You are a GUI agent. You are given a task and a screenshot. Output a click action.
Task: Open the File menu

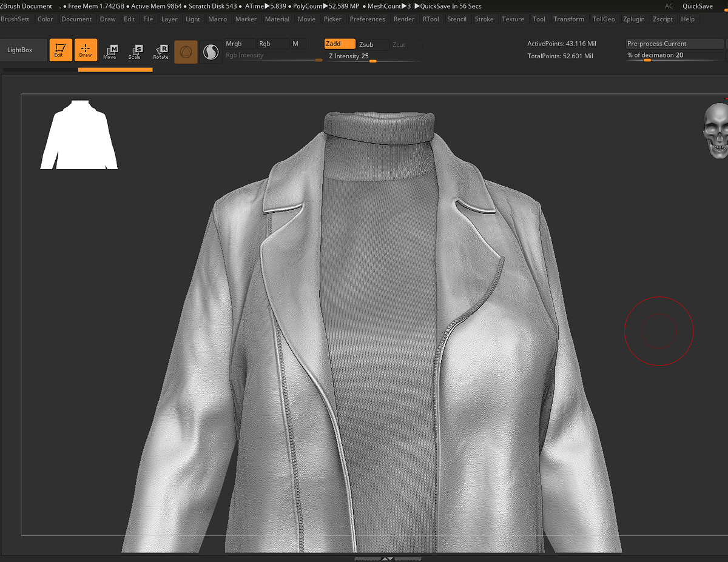tap(148, 19)
